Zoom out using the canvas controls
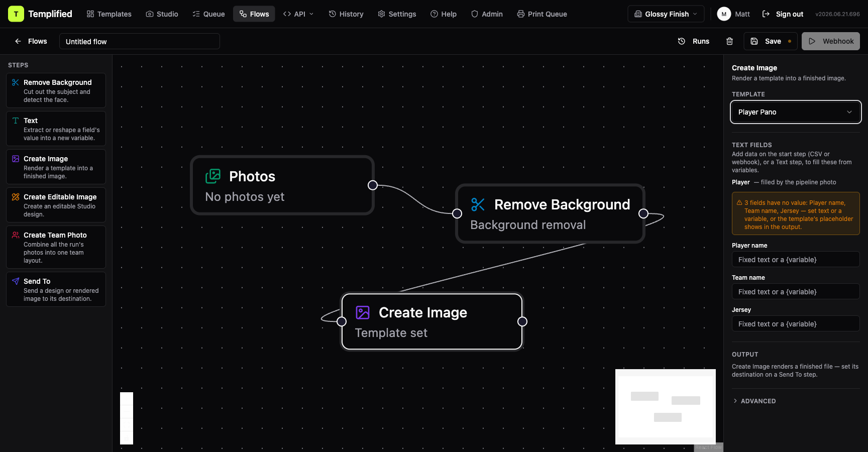868x452 pixels. pyautogui.click(x=127, y=412)
